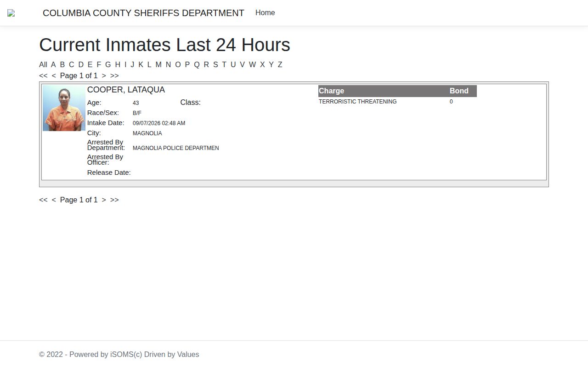Filter inmates by letter V
Viewport: 588px width, 368px height.
click(x=242, y=65)
